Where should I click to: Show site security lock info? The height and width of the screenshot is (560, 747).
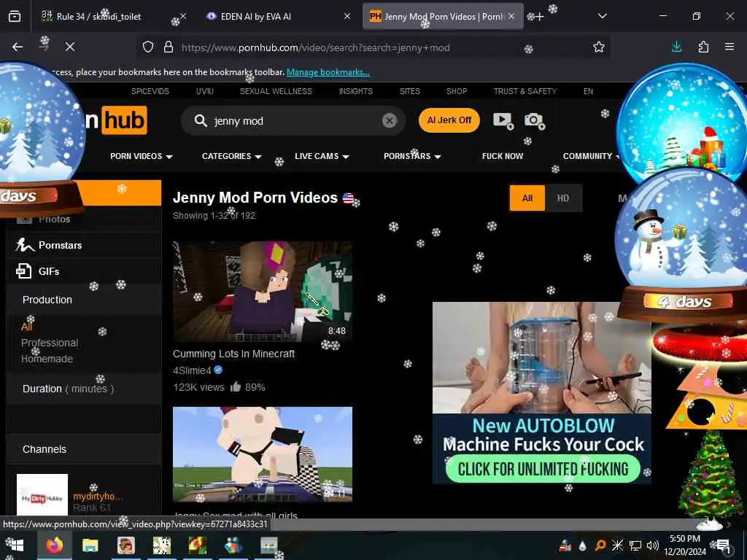[169, 47]
